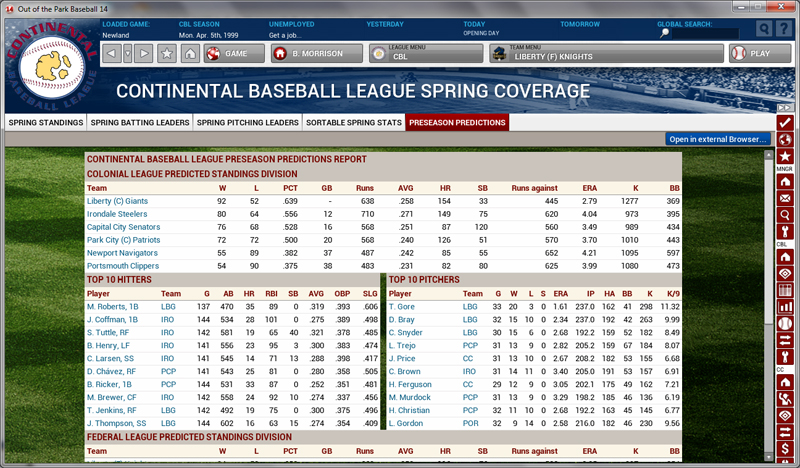Screen dimensions: 800x468
Task: Click the search magnifier button at top right
Action: pos(765,29)
